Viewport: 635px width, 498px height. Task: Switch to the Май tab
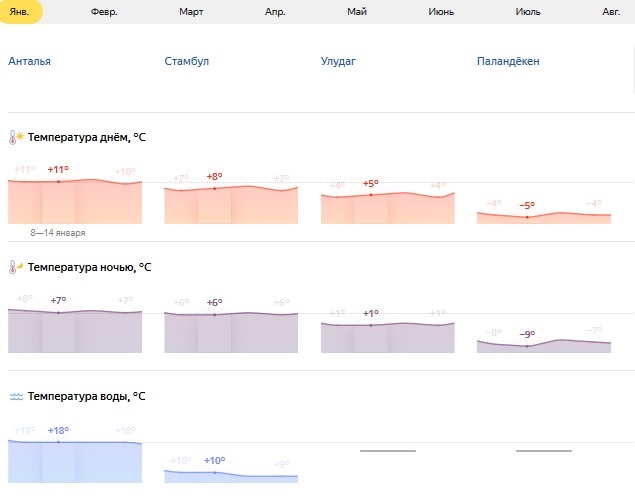pos(357,12)
